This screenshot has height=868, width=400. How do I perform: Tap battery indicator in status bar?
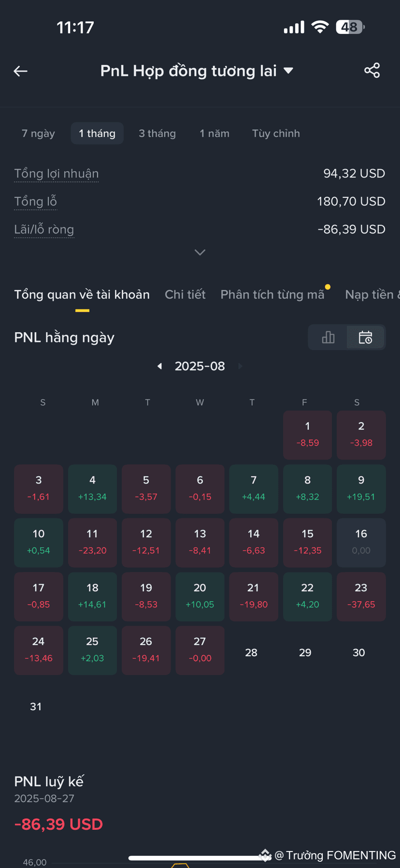[350, 27]
